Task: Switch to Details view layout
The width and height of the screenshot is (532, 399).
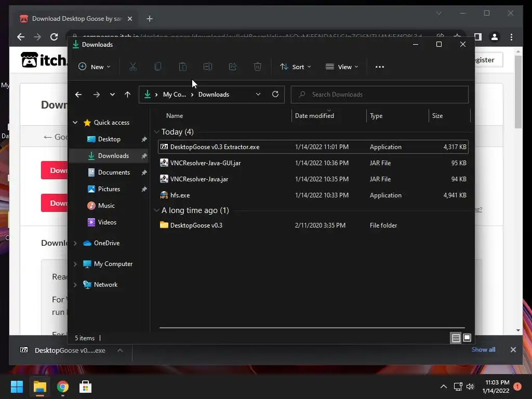Action: (x=456, y=338)
